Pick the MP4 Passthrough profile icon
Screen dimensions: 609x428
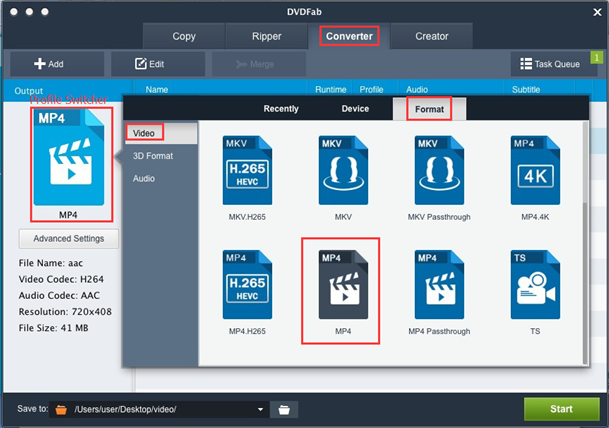point(439,283)
